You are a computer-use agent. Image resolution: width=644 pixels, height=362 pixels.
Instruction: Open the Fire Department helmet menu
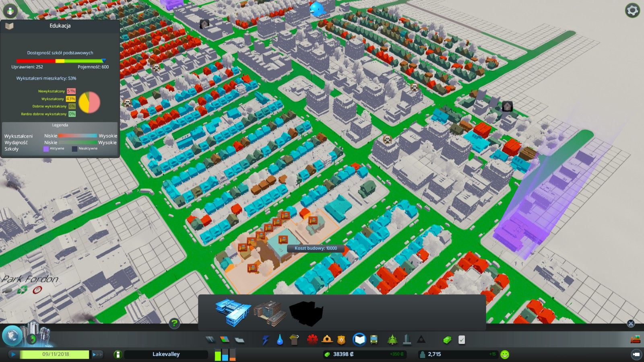[327, 340]
